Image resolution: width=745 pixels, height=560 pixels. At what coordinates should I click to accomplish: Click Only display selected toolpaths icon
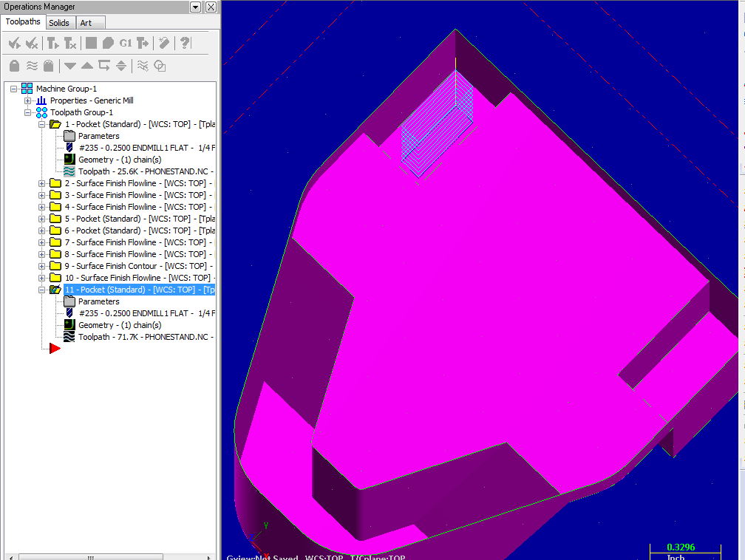click(x=143, y=66)
